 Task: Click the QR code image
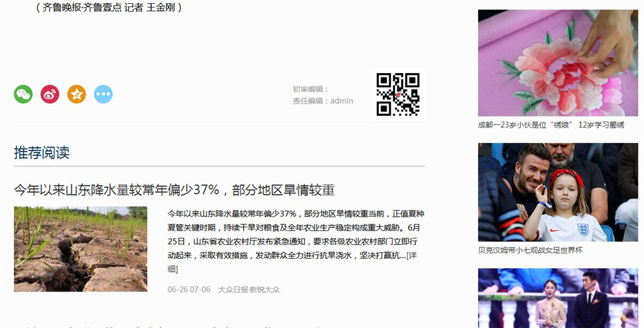(x=397, y=94)
